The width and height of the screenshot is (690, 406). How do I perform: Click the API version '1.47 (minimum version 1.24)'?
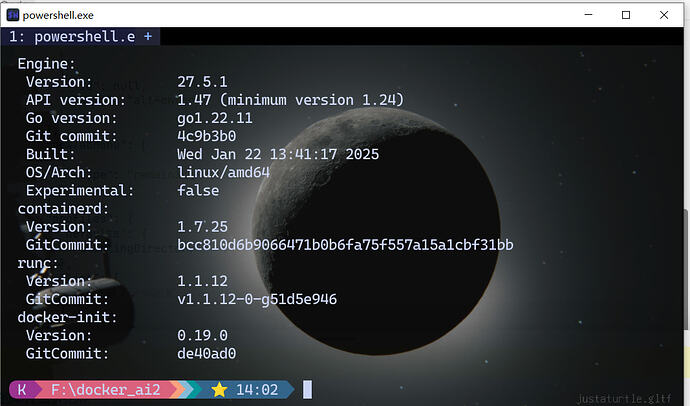(x=290, y=100)
